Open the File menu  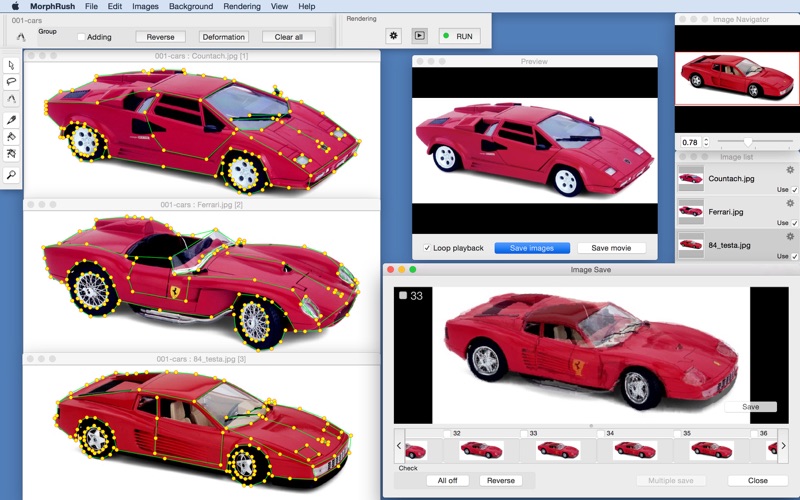tap(91, 6)
